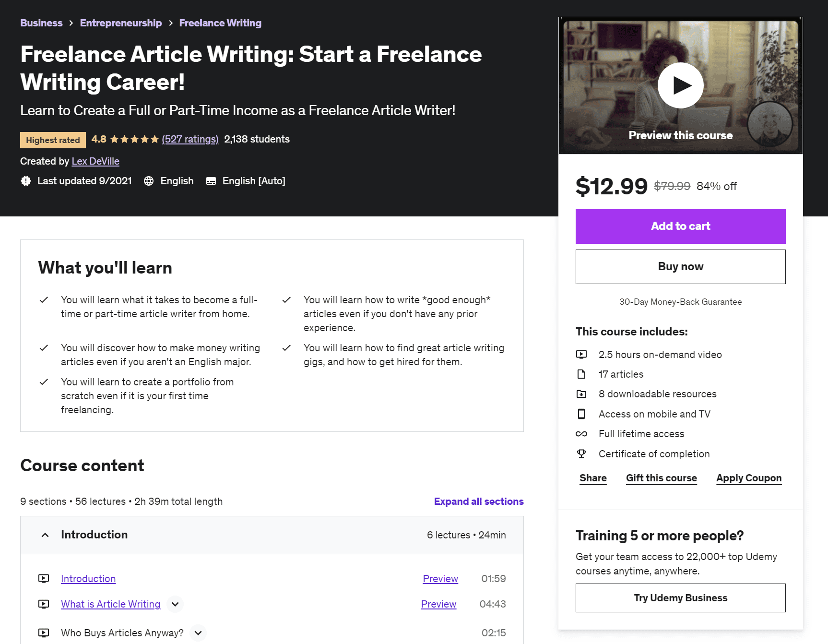Open the Freelance Writing breadcrumb category
Screen dimensions: 828x644
[220, 23]
